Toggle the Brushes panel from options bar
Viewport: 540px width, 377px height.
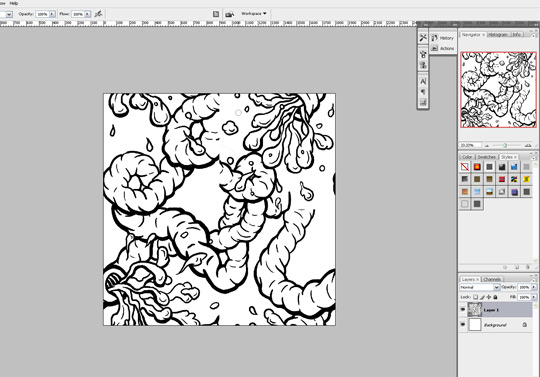216,14
